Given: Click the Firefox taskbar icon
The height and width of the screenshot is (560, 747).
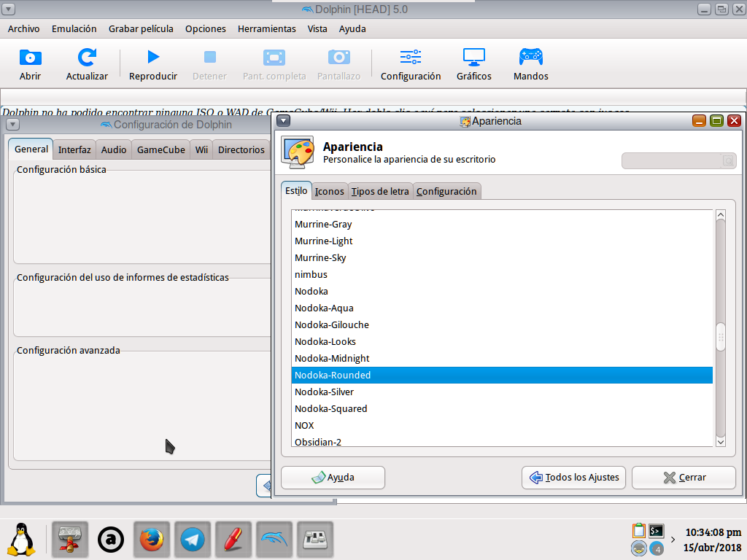Looking at the screenshot, I should [x=152, y=540].
